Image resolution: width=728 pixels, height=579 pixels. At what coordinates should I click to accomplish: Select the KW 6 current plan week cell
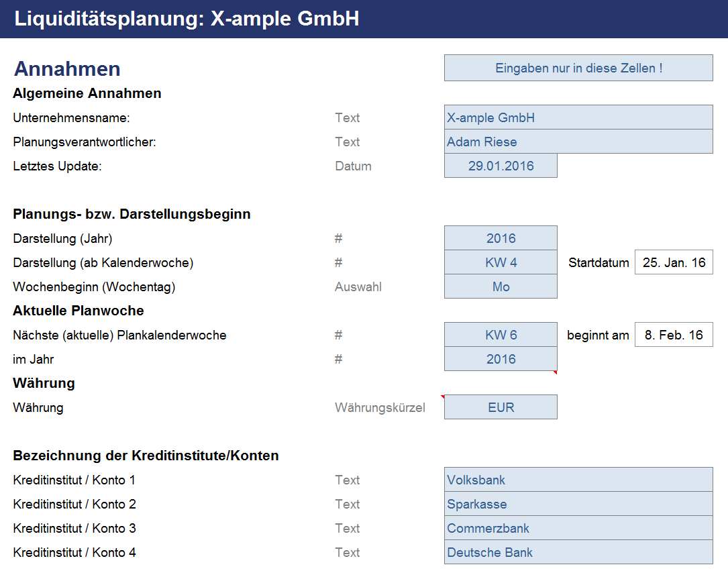click(x=501, y=335)
